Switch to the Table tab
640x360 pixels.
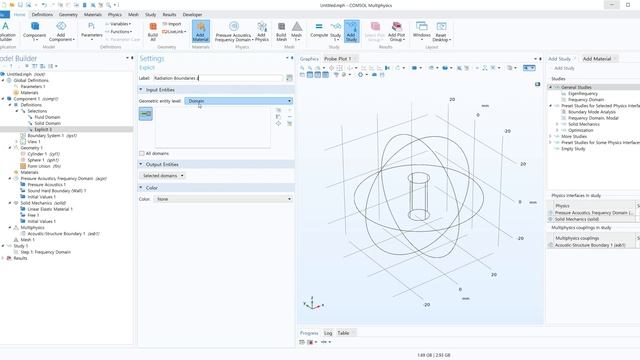click(x=343, y=333)
